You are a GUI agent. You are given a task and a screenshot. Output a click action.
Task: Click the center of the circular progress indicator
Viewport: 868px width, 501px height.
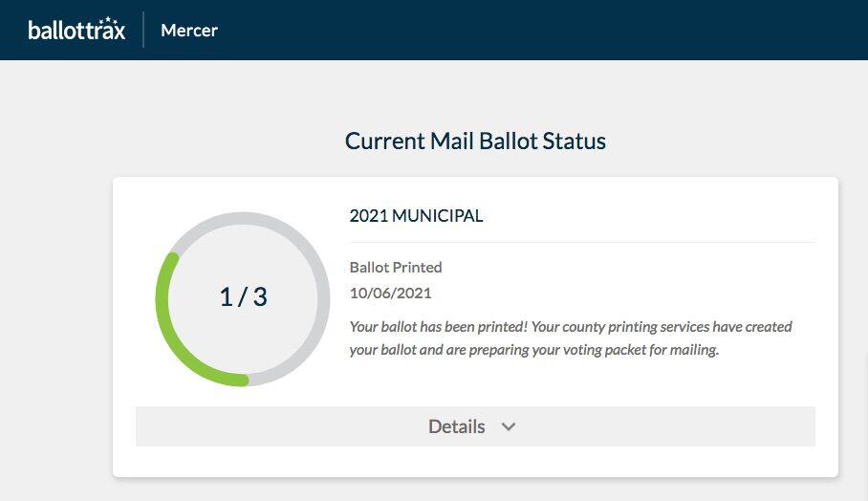tap(243, 299)
